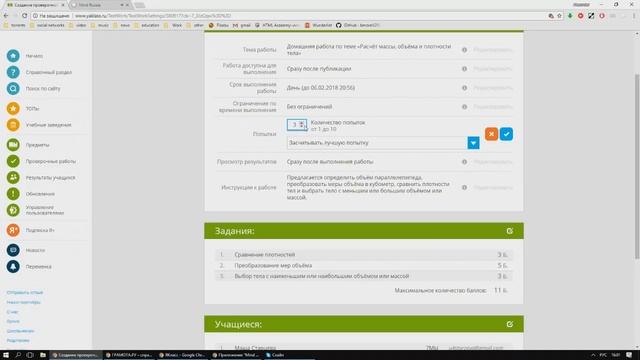The height and width of the screenshot is (360, 640).
Task: Go back using browser back arrow
Action: [6, 16]
